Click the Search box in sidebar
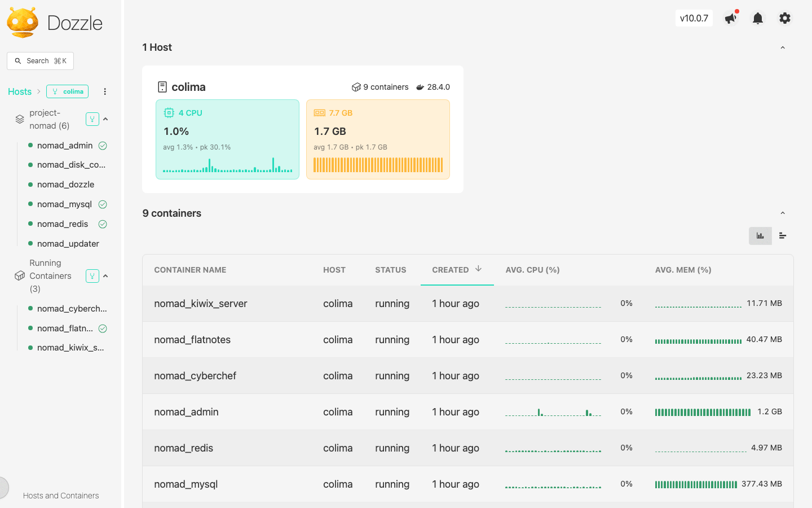The image size is (812, 508). coord(40,61)
